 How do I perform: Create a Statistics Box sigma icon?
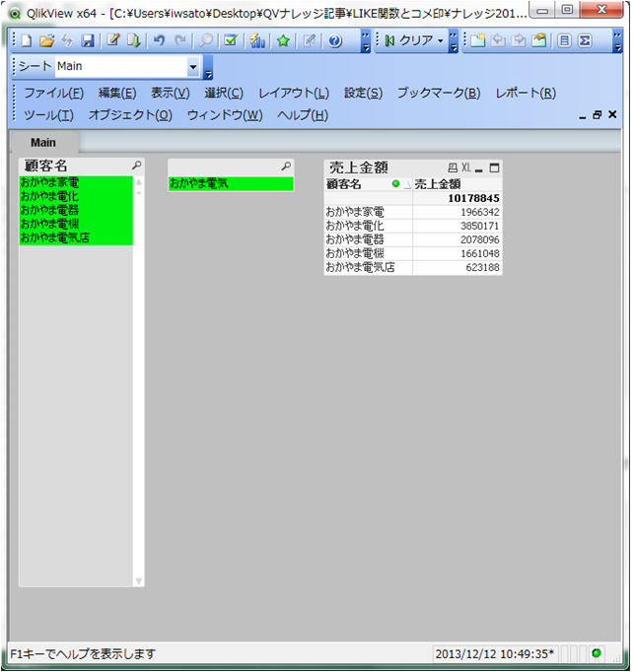[x=585, y=40]
